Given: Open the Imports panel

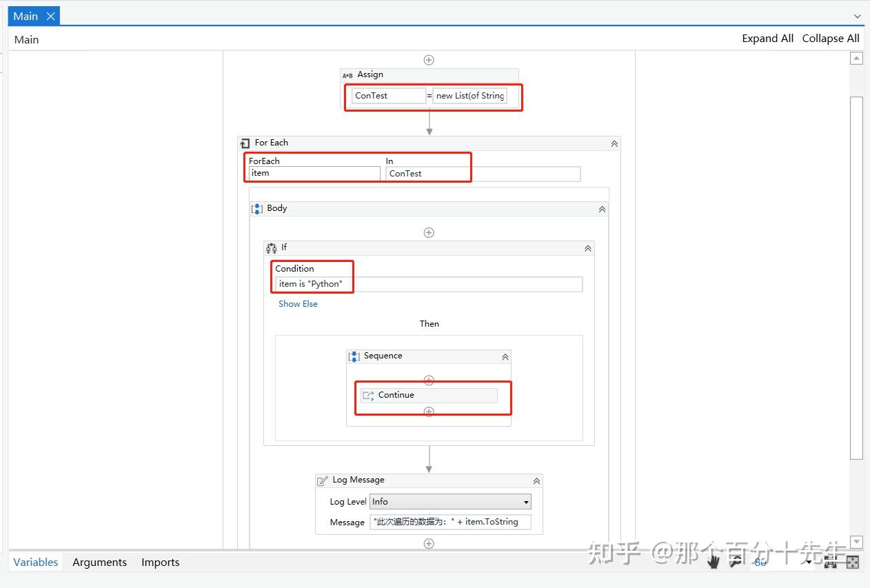Looking at the screenshot, I should (160, 562).
